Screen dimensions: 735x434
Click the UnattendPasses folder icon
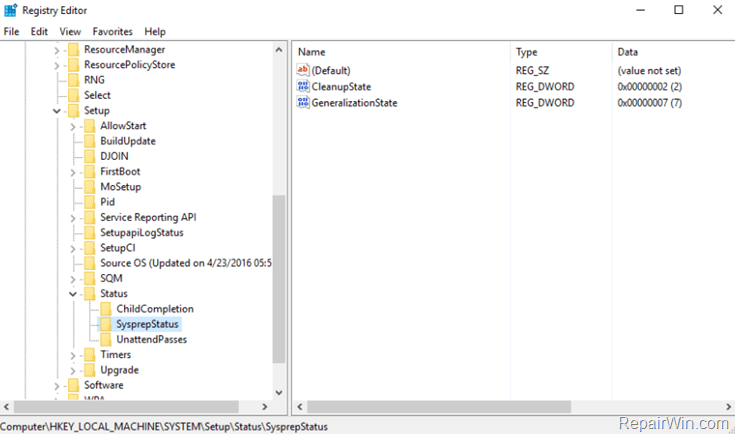pos(106,339)
